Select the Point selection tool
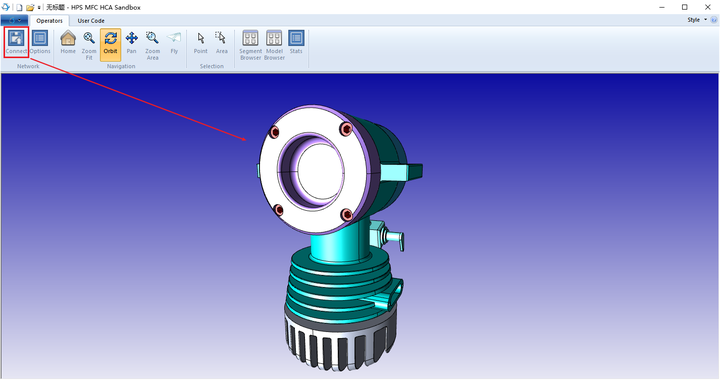The image size is (720, 380). click(x=201, y=42)
